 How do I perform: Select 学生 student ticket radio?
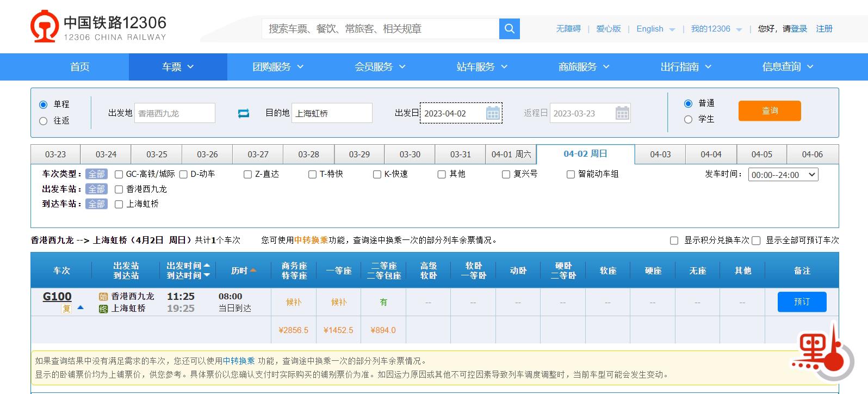(688, 119)
